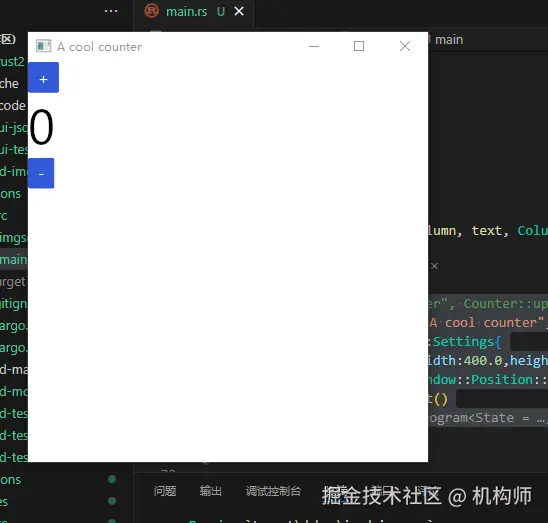The height and width of the screenshot is (523, 548).
Task: Open the 输出 panel tab
Action: coord(210,491)
